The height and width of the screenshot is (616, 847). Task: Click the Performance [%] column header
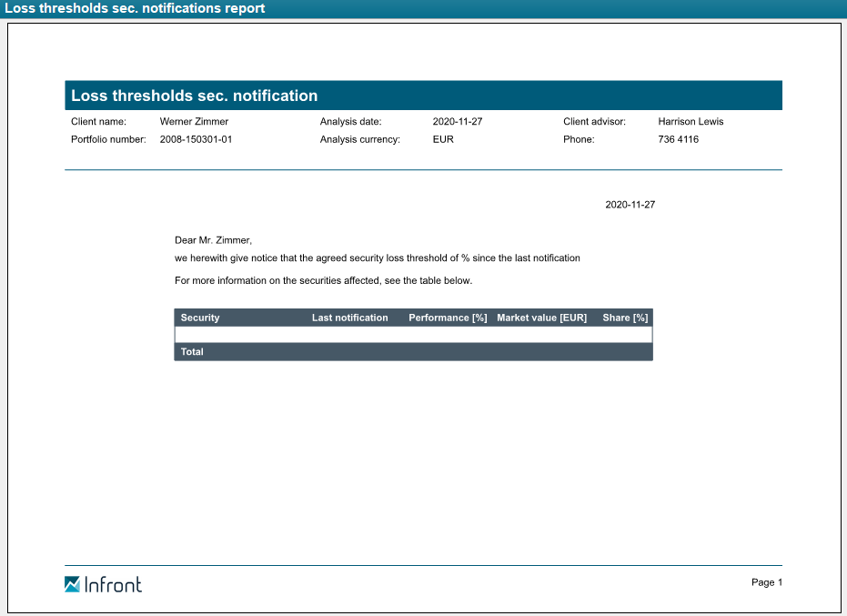pos(448,318)
